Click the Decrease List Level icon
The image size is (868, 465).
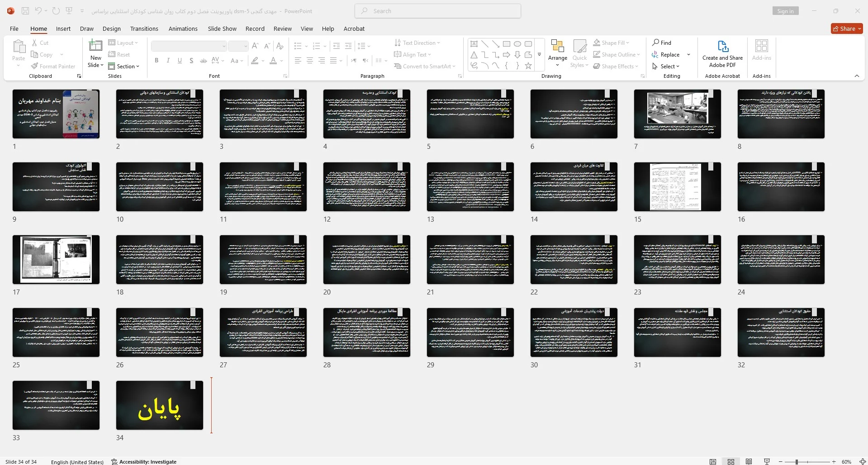click(337, 46)
